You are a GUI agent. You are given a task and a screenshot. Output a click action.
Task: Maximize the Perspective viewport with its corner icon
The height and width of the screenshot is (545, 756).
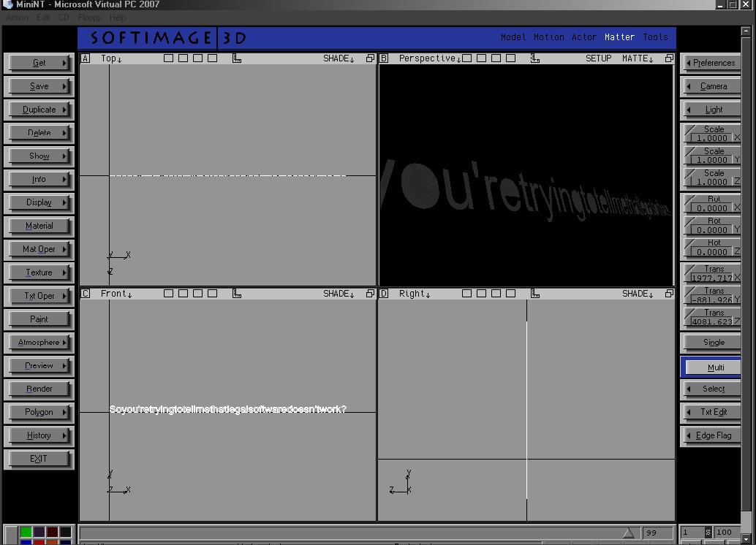669,58
